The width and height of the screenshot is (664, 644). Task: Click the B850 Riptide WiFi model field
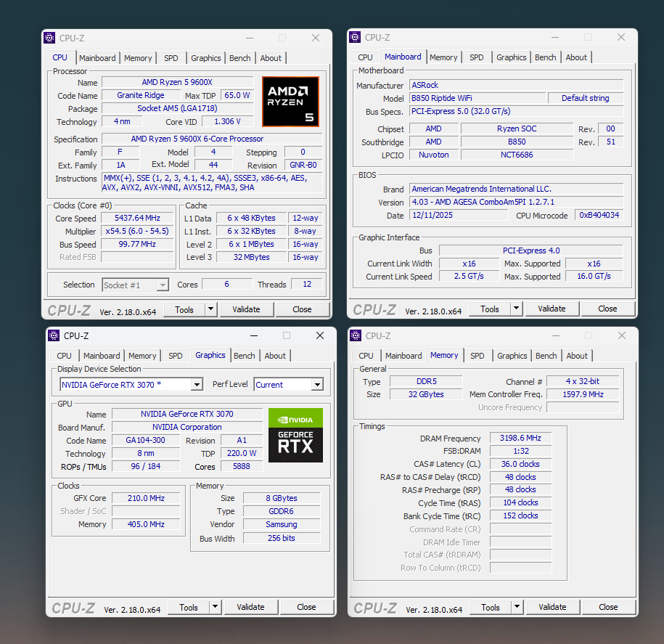pos(477,98)
